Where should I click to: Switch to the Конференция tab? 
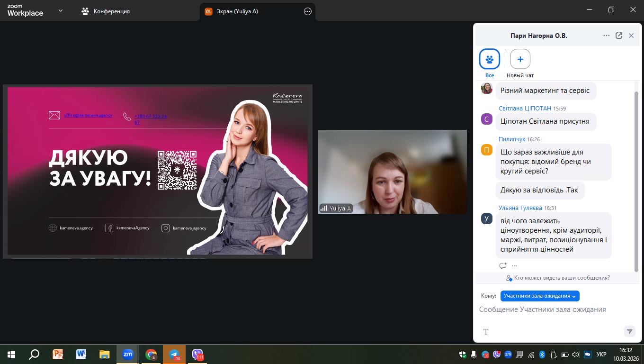click(106, 11)
